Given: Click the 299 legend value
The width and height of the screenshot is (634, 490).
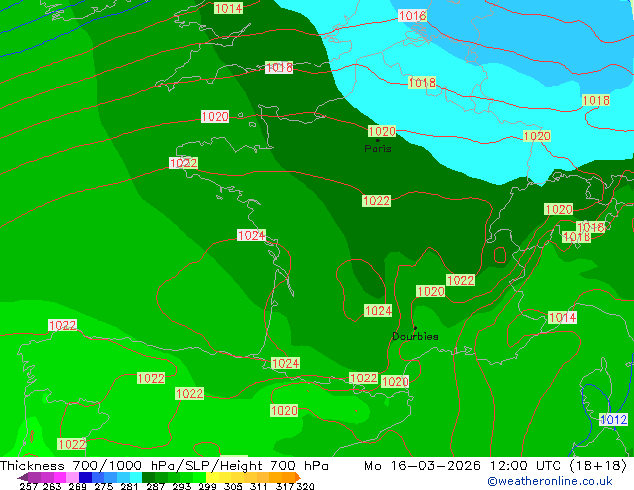Looking at the screenshot, I should [207, 486].
